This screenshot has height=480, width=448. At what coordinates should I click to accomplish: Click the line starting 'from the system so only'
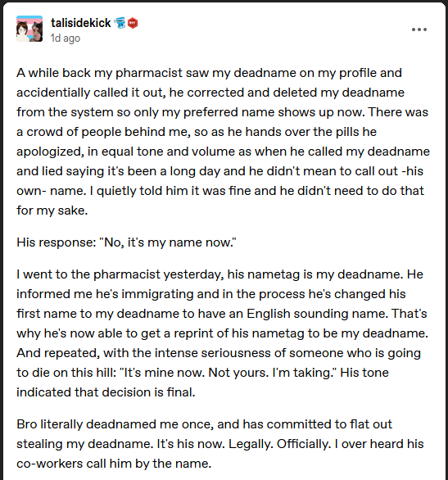coord(223,112)
